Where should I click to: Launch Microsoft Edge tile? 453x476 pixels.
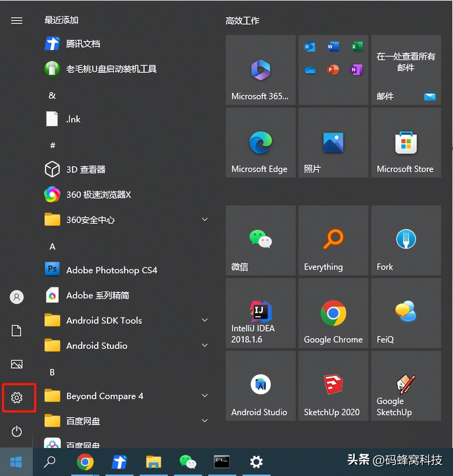point(260,143)
